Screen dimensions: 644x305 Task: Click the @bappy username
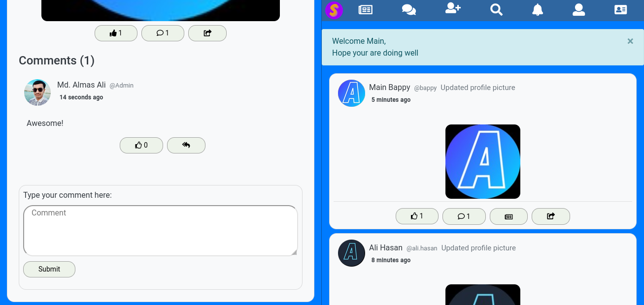tap(425, 88)
